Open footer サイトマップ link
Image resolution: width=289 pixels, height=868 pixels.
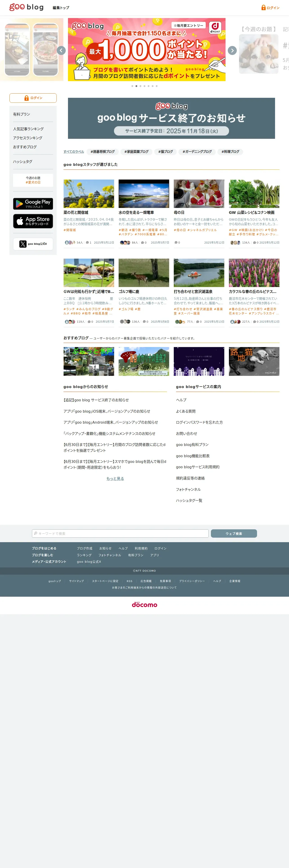point(76,581)
